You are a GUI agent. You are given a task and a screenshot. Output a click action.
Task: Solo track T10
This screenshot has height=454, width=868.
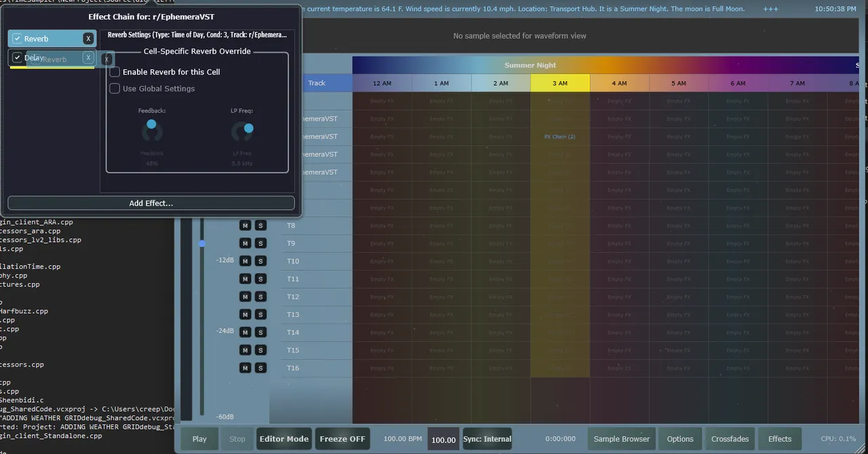point(260,261)
